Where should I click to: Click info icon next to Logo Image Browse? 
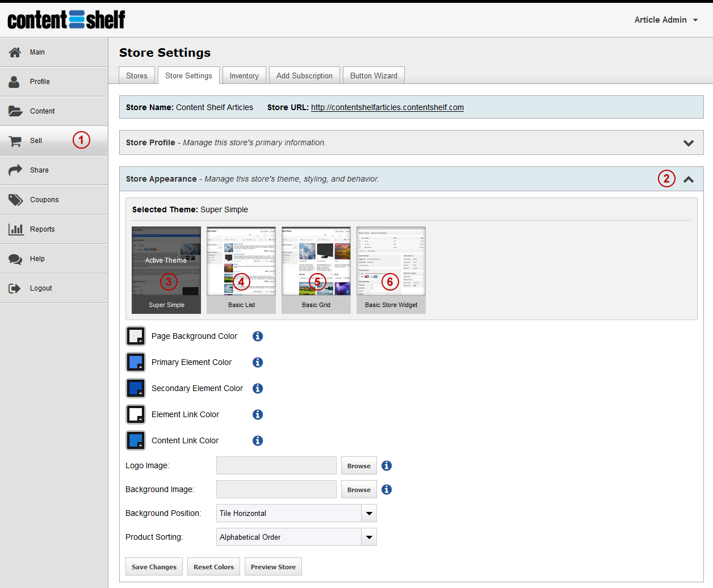tap(387, 465)
